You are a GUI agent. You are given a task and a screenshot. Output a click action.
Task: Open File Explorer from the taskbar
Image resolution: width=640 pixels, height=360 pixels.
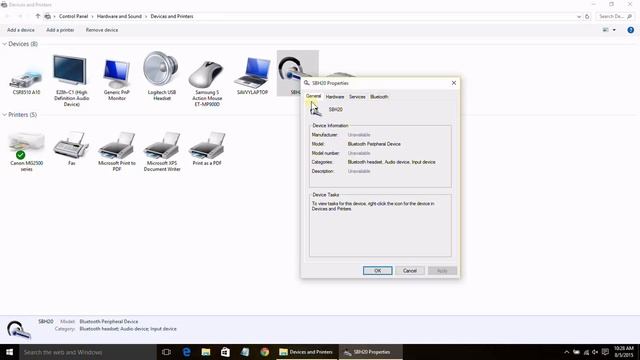pos(206,352)
